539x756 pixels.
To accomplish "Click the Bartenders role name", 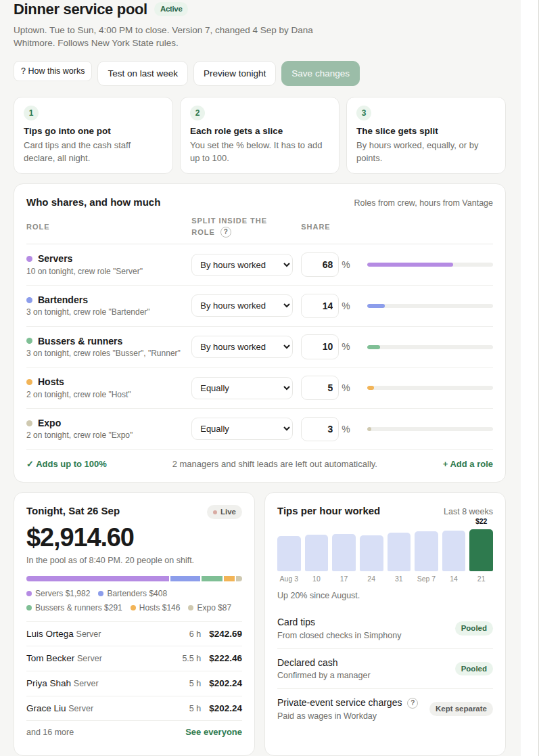I will pos(63,300).
